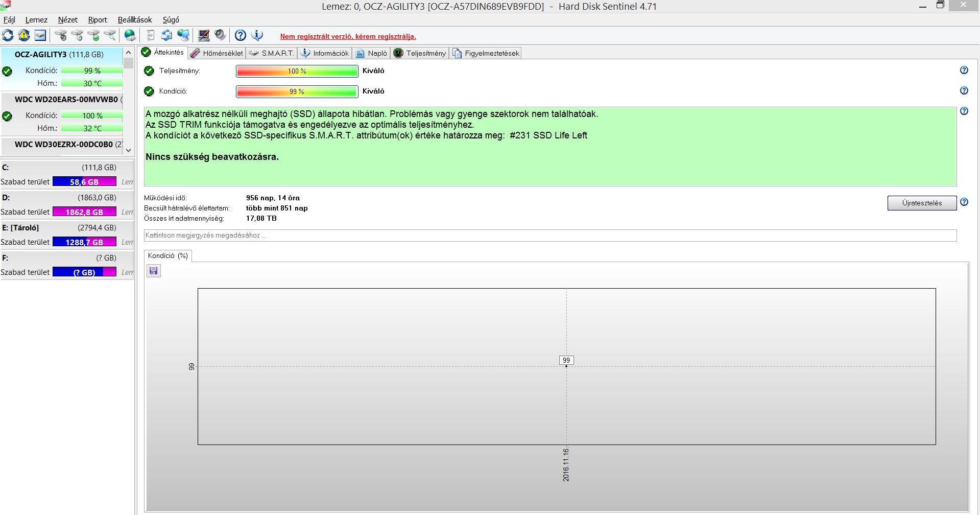Click the disk with magnifying glass icon
This screenshot has width=980, height=515.
(110, 35)
